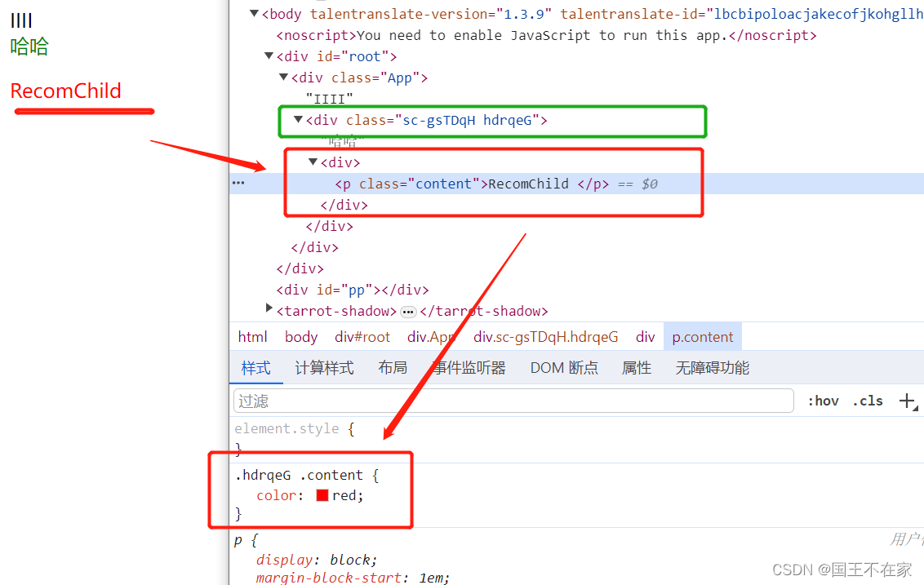Focus the 过滤 filter input

pos(514,401)
